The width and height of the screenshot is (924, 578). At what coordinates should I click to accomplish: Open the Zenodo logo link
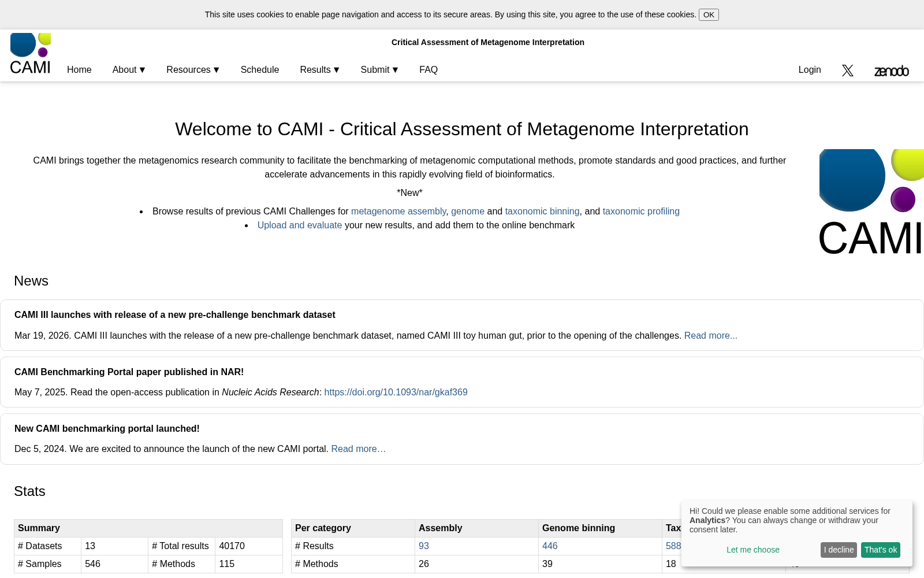tap(891, 71)
